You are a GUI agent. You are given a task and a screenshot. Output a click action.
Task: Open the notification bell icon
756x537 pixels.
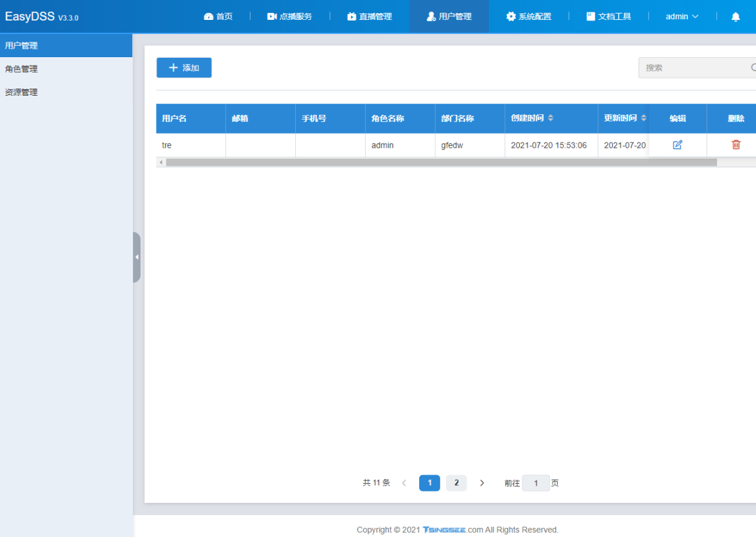[735, 17]
